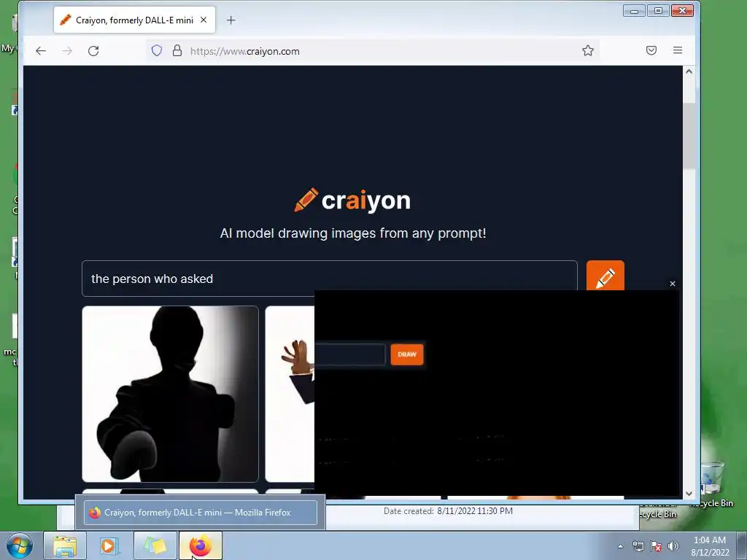Open the tracking protection shield icon
The image size is (747, 560).
pyautogui.click(x=157, y=50)
